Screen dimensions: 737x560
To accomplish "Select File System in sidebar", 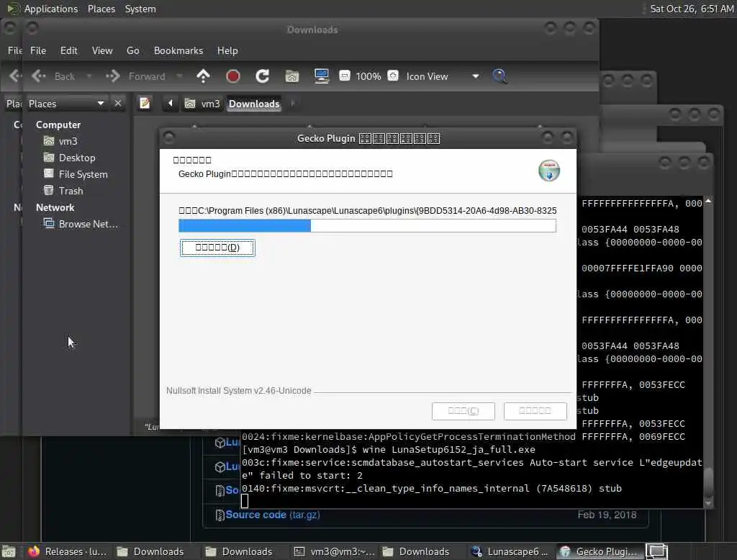I will pos(76,174).
